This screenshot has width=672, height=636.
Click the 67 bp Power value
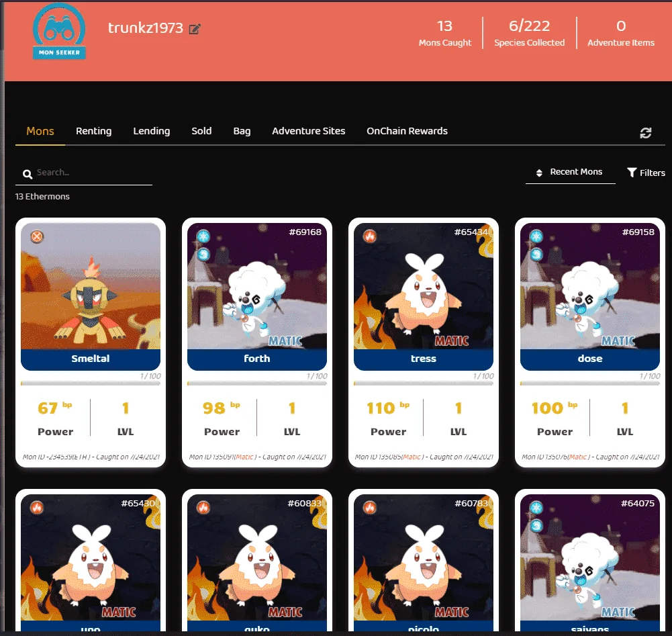55,408
